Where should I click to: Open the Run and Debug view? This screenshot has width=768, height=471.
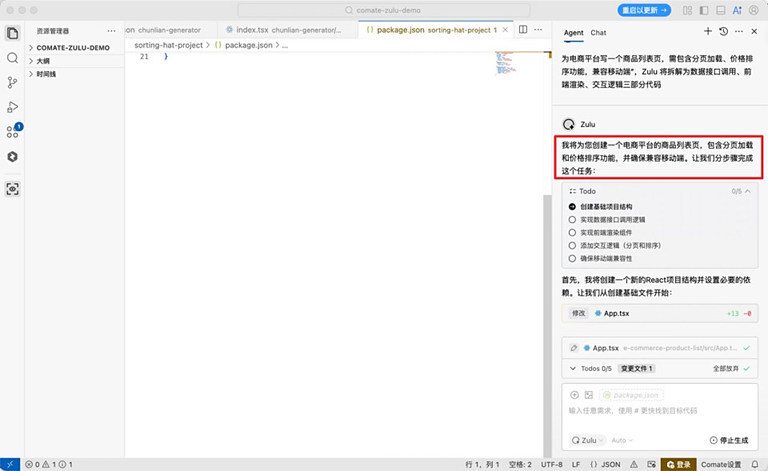point(13,107)
